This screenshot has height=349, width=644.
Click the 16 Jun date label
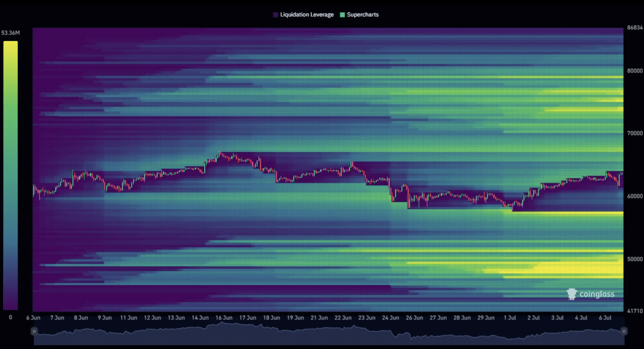pos(224,318)
